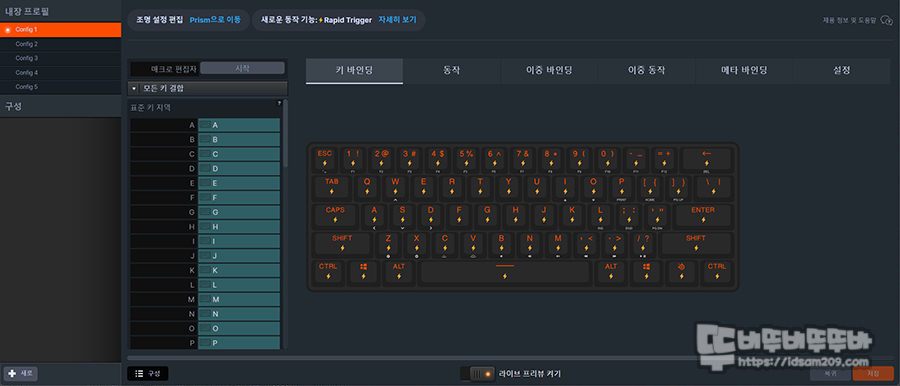Click the 5 % number key
The width and height of the screenshot is (900, 386).
466,159
